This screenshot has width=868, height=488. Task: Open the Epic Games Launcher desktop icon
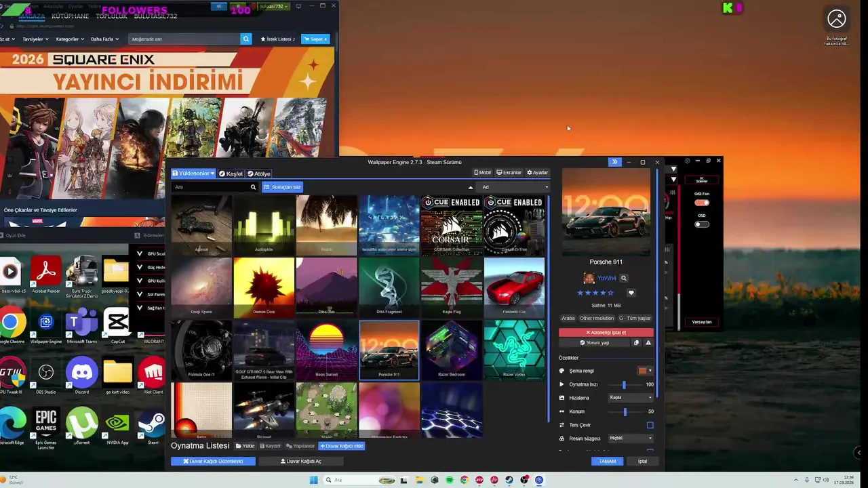pos(46,429)
